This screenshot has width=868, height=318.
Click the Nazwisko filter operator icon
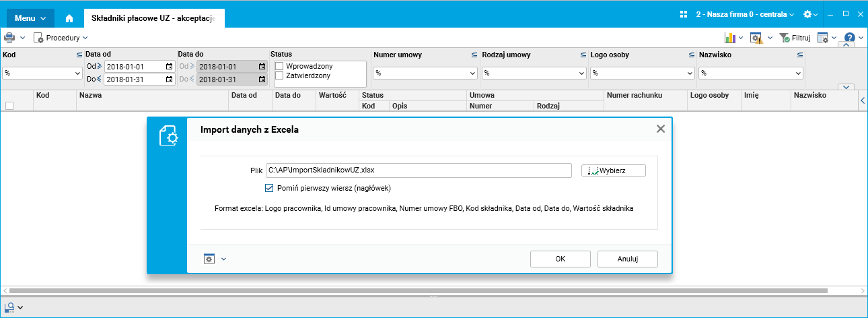800,55
